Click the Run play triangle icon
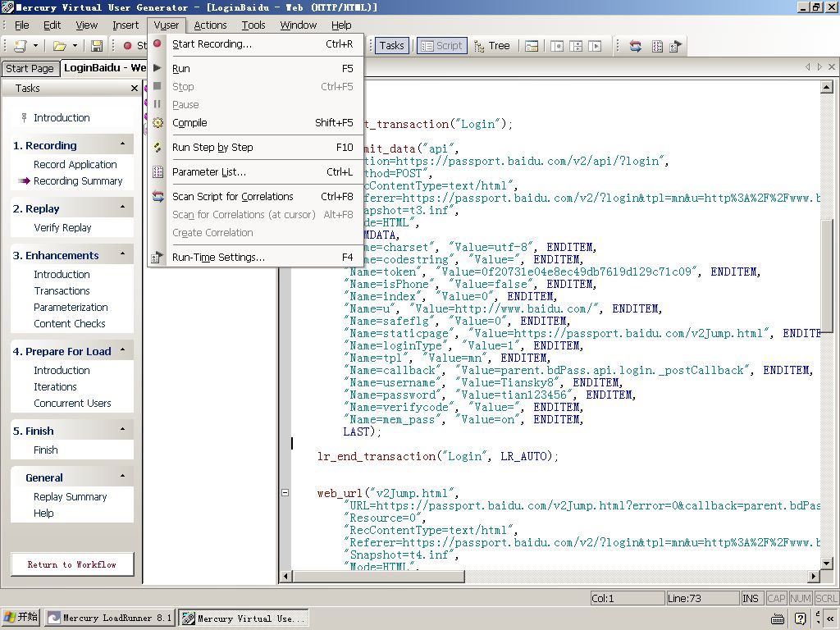Image resolution: width=840 pixels, height=630 pixels. click(x=157, y=68)
